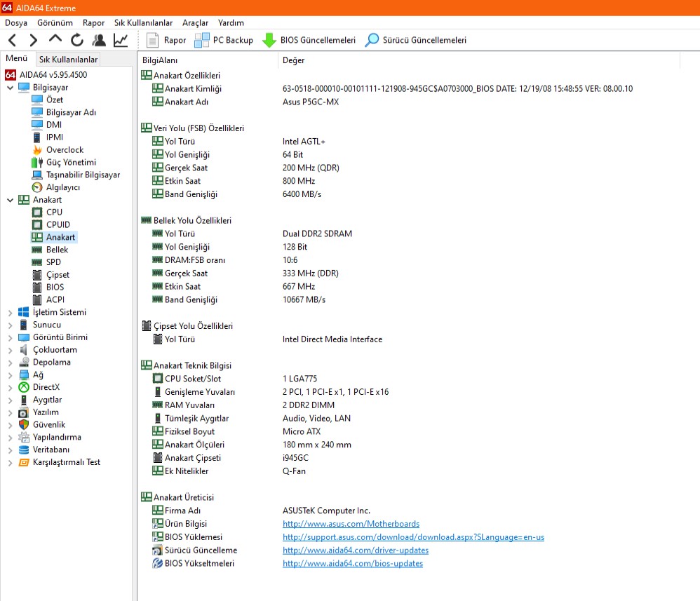Open PC Backup from toolbar

224,40
